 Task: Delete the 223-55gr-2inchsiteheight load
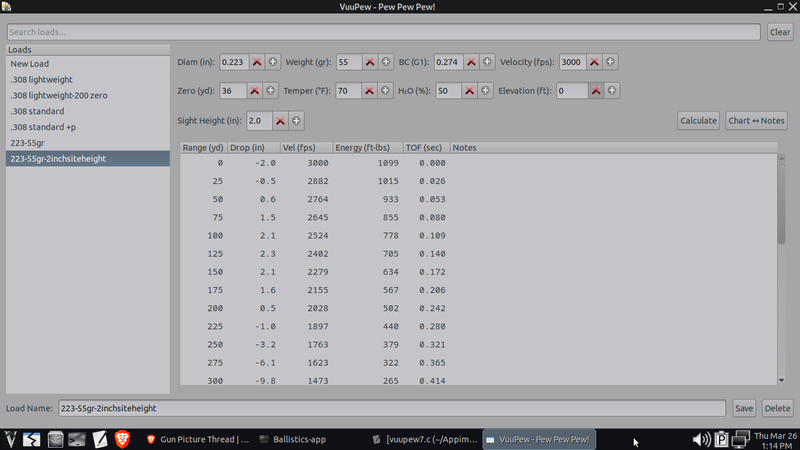(776, 408)
